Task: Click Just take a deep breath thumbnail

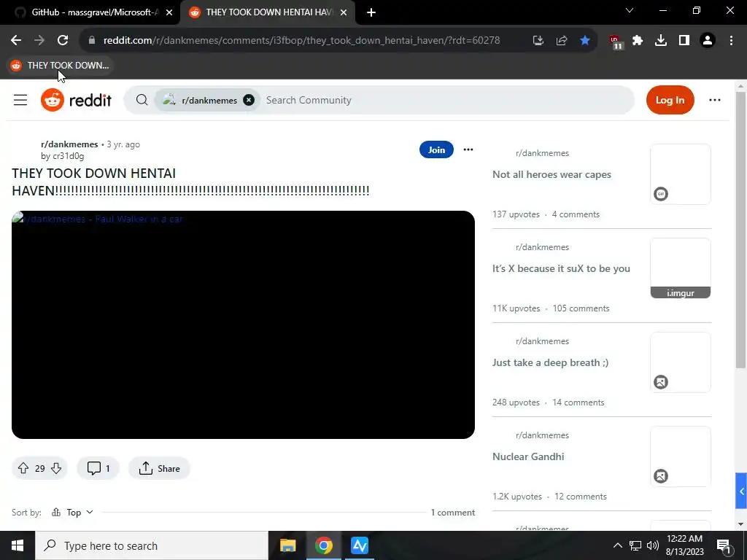Action: tap(681, 362)
